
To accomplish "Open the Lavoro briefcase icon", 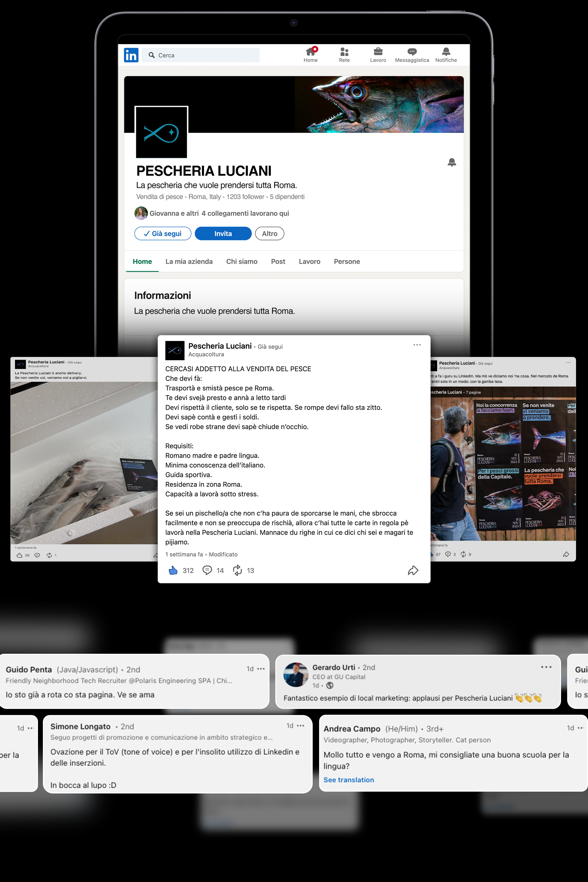I will click(x=378, y=55).
